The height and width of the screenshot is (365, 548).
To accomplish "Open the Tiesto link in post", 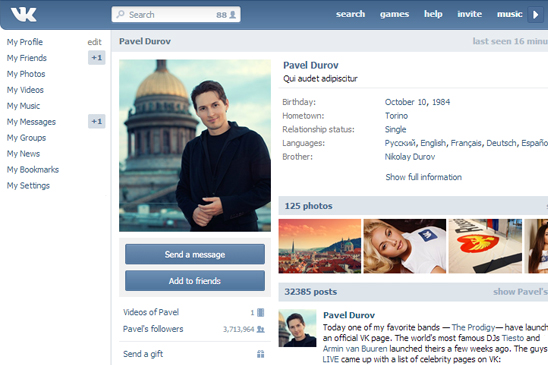I will (513, 338).
